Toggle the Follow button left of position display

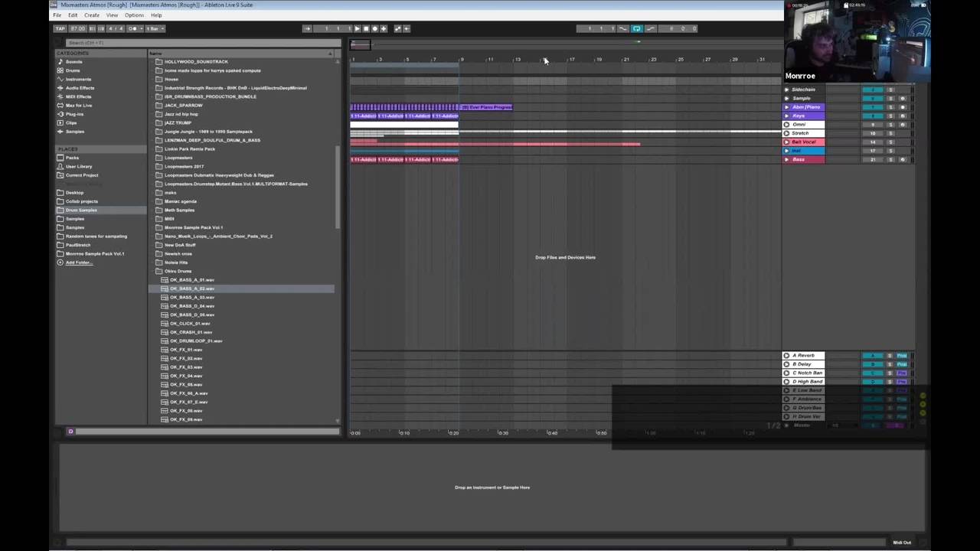(x=307, y=28)
